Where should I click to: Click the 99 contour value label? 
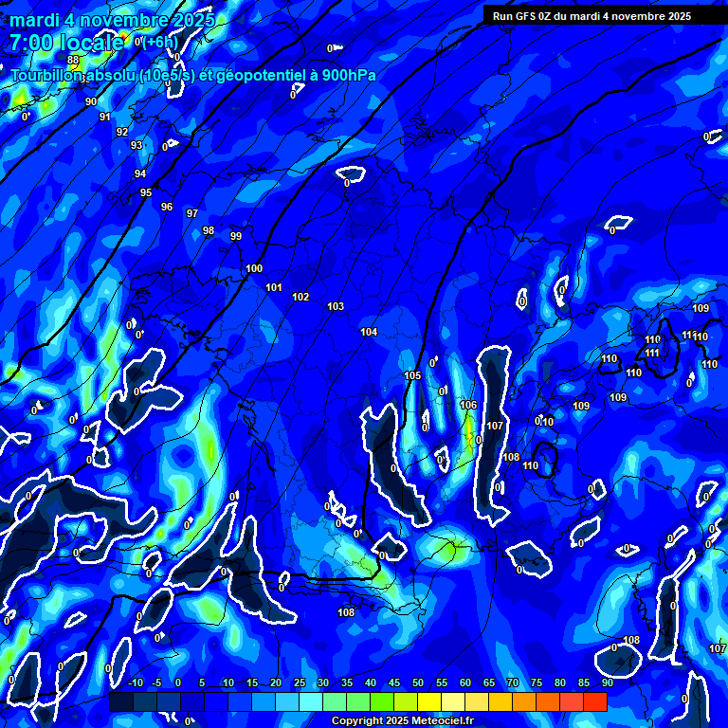point(236,237)
